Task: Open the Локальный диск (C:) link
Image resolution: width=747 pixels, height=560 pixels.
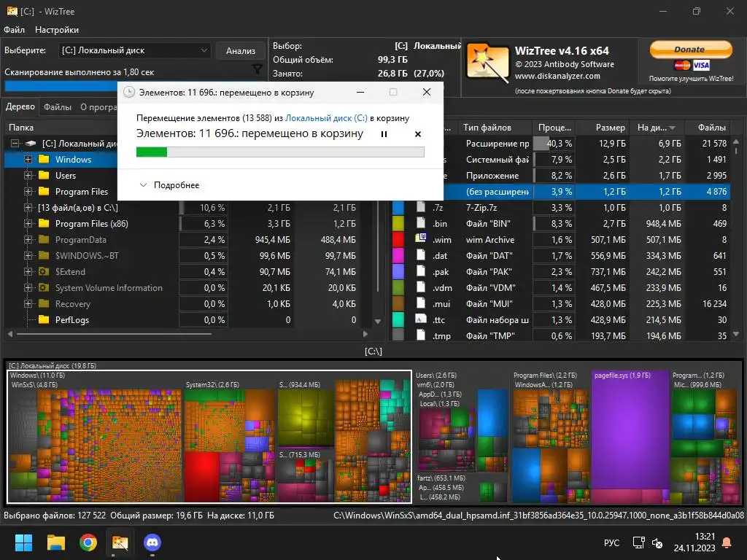Action: point(326,118)
